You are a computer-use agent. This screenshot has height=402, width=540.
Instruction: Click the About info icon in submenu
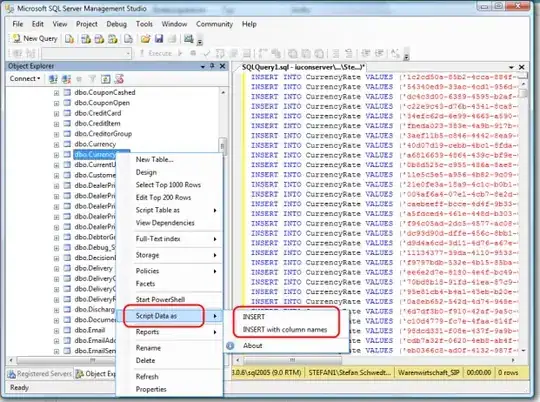[x=230, y=346]
